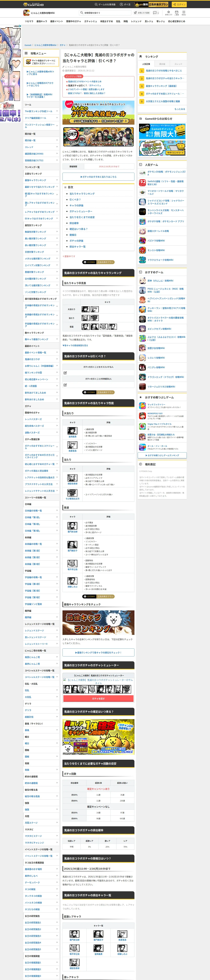Open 質問掲示板(31752) in the left sidebar
This screenshot has width=210, height=980.
point(41,161)
